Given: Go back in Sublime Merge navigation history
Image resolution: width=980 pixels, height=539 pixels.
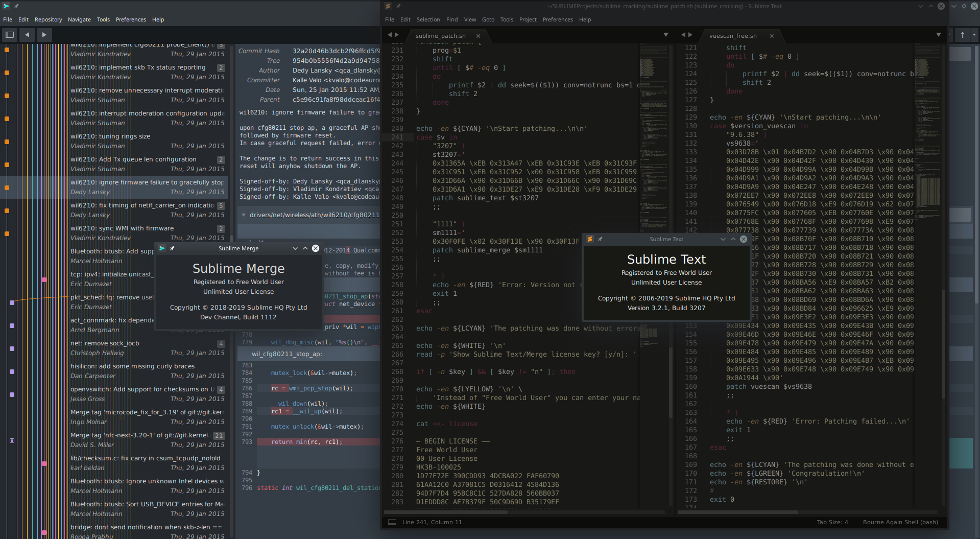Looking at the screenshot, I should pos(27,35).
